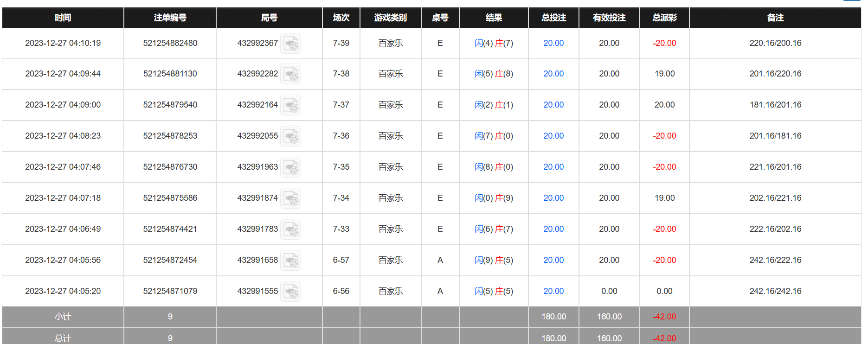Open video replay icon for round 432991874
Screen dimensions: 868x344
[291, 198]
